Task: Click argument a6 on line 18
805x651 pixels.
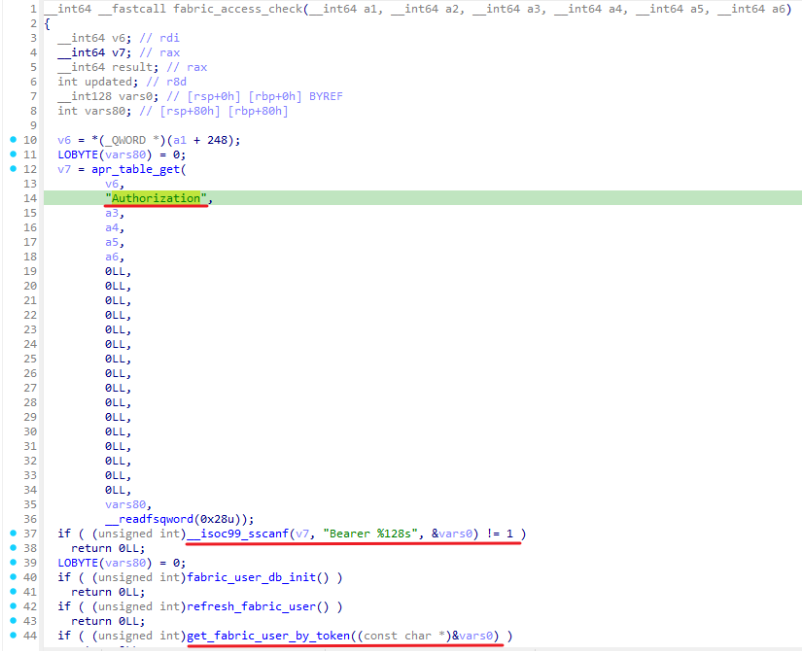Action: 112,257
